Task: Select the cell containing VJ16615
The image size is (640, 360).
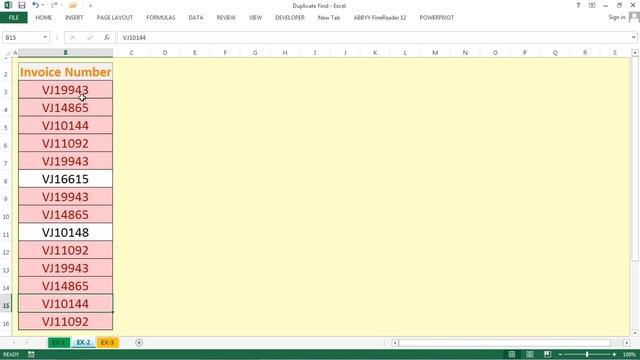Action: click(x=65, y=179)
